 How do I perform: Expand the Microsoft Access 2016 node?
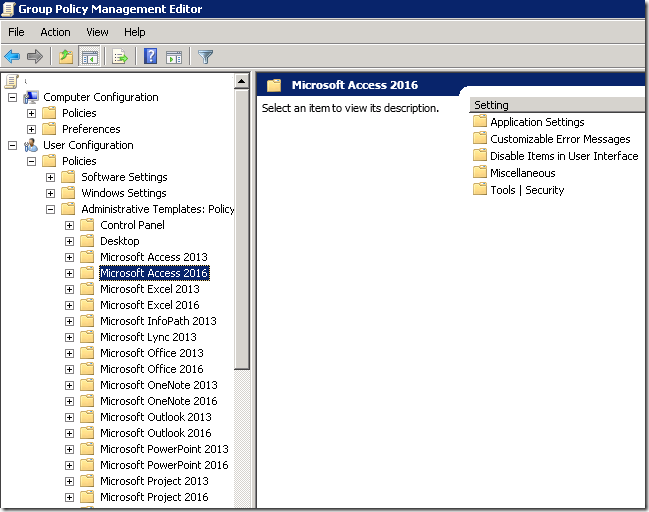[70, 274]
